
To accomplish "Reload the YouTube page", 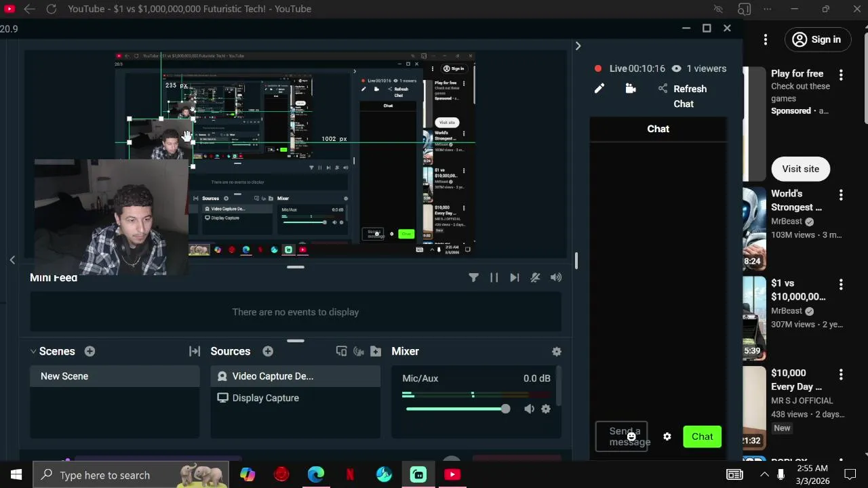I will [x=52, y=9].
